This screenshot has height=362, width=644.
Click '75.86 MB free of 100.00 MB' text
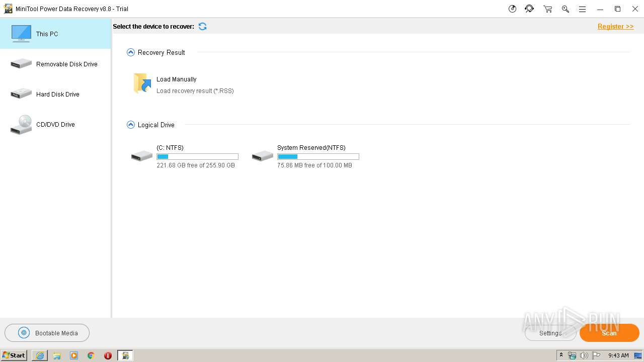pyautogui.click(x=314, y=165)
